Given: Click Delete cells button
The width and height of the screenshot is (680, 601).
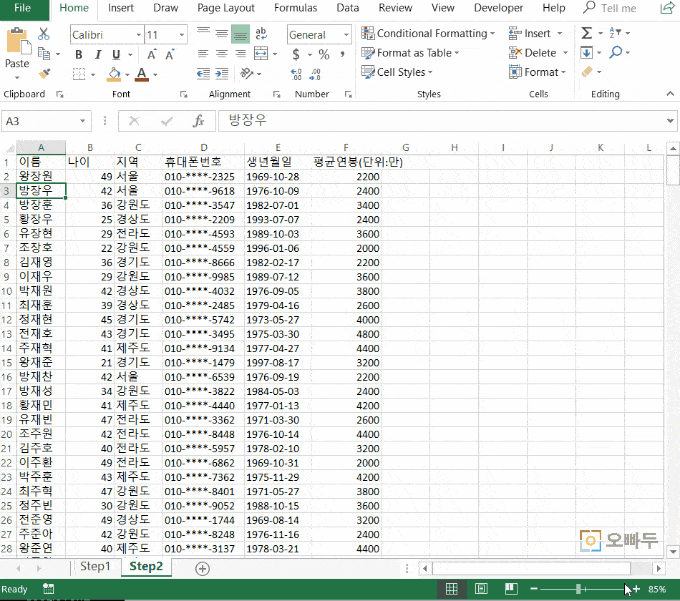Looking at the screenshot, I should point(538,53).
